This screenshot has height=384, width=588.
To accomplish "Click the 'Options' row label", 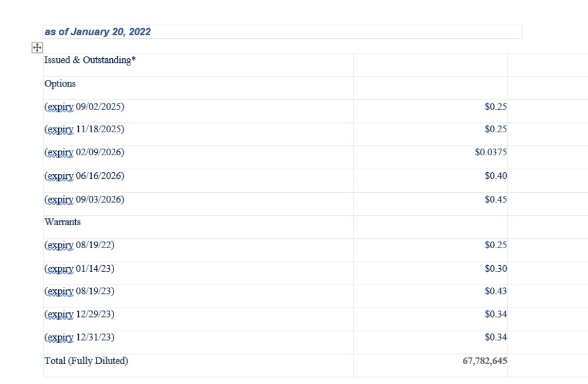I will [60, 84].
